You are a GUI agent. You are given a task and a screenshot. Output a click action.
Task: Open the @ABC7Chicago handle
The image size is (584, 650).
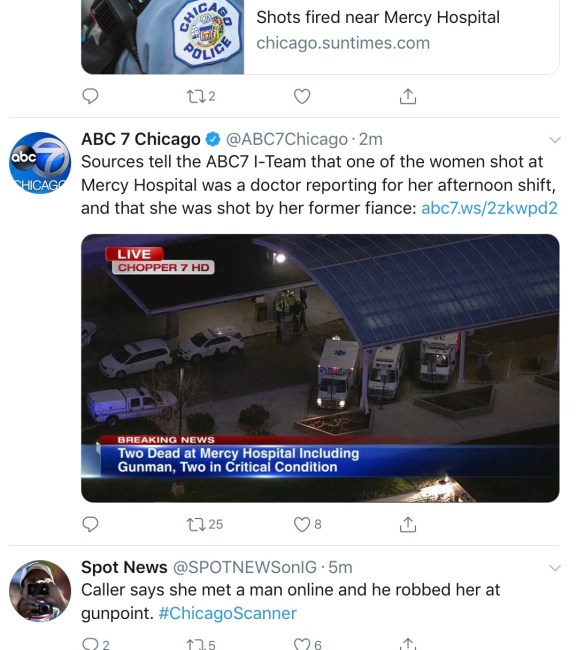(286, 139)
